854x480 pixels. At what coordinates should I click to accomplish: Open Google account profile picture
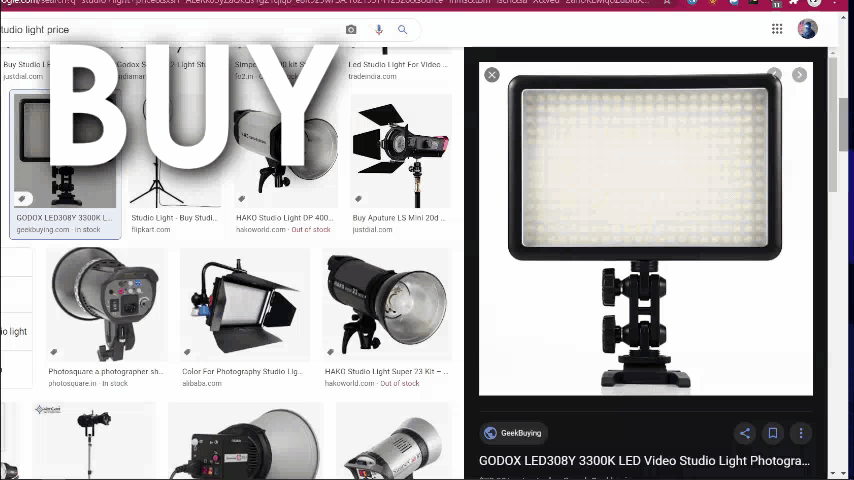pyautogui.click(x=807, y=29)
